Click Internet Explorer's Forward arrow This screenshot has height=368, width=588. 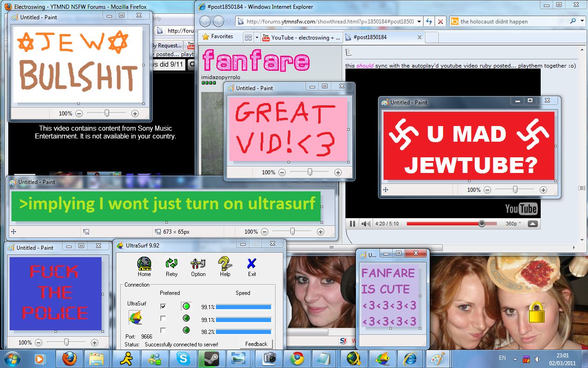(219, 21)
